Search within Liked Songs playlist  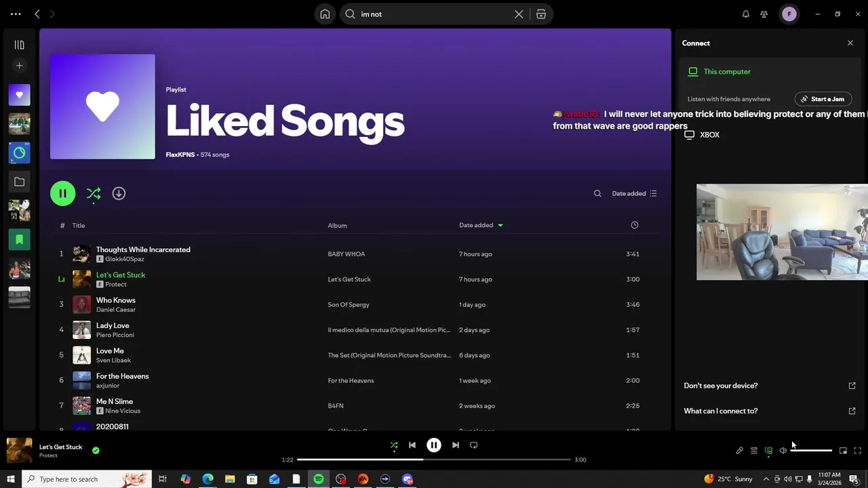click(x=597, y=193)
